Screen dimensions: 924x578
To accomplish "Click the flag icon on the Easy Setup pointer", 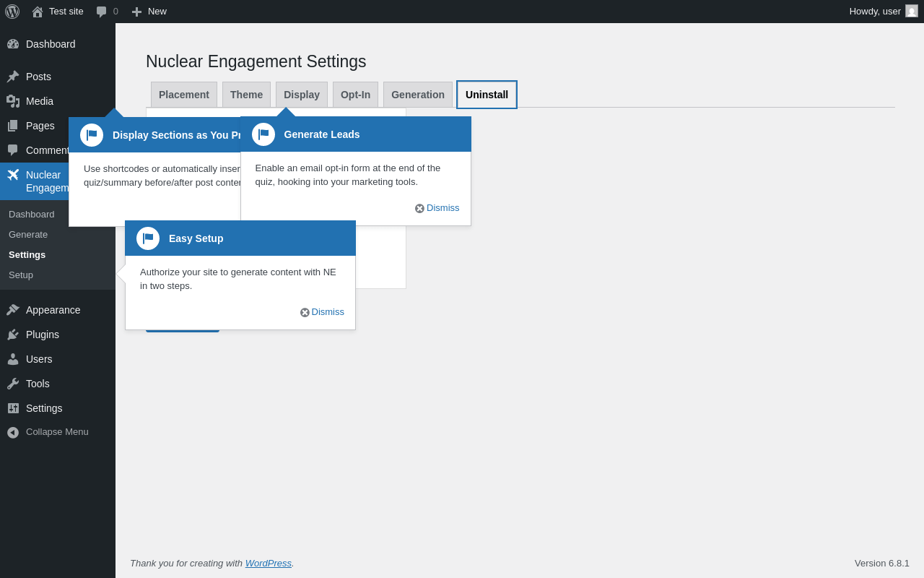I will coord(148,238).
